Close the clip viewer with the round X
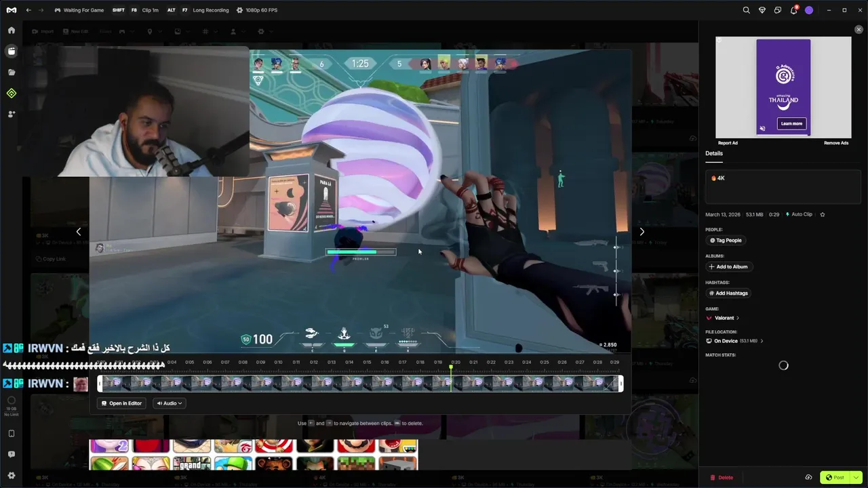The image size is (868, 488). tap(859, 30)
